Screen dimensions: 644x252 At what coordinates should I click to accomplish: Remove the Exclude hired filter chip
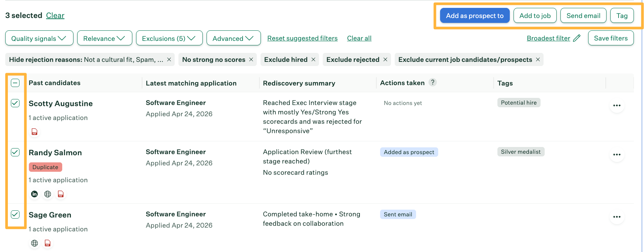313,60
